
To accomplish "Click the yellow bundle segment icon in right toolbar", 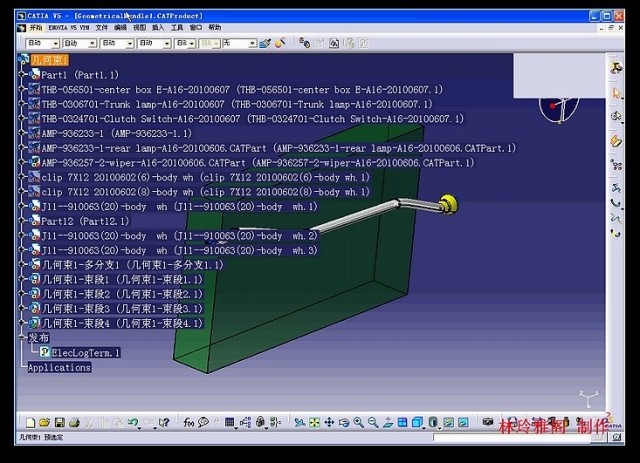I will (616, 141).
